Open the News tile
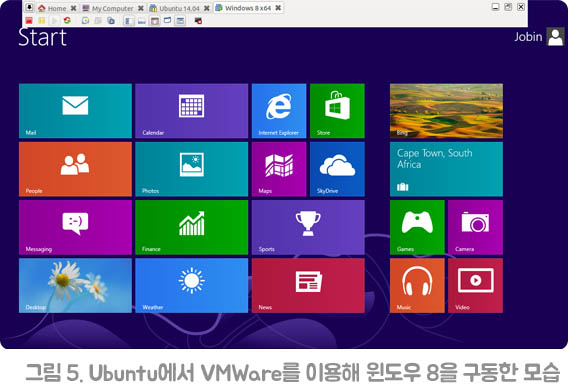This screenshot has height=385, width=568. pyautogui.click(x=308, y=285)
